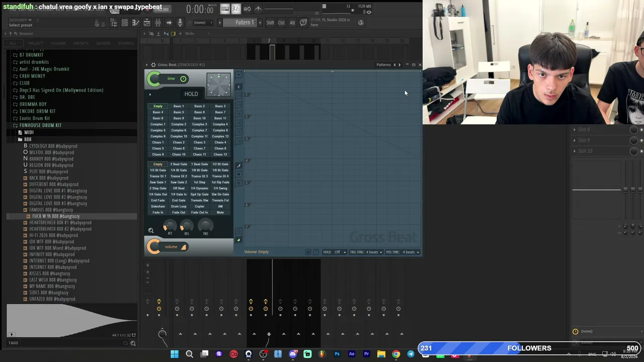The height and width of the screenshot is (362, 644).
Task: Switch to the STARRED browser tab
Action: click(x=126, y=43)
